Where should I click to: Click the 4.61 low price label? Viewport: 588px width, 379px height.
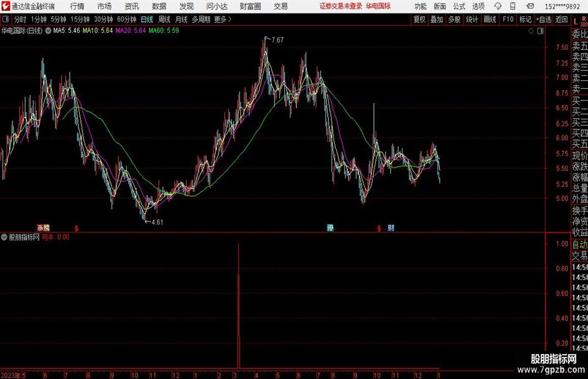[157, 222]
